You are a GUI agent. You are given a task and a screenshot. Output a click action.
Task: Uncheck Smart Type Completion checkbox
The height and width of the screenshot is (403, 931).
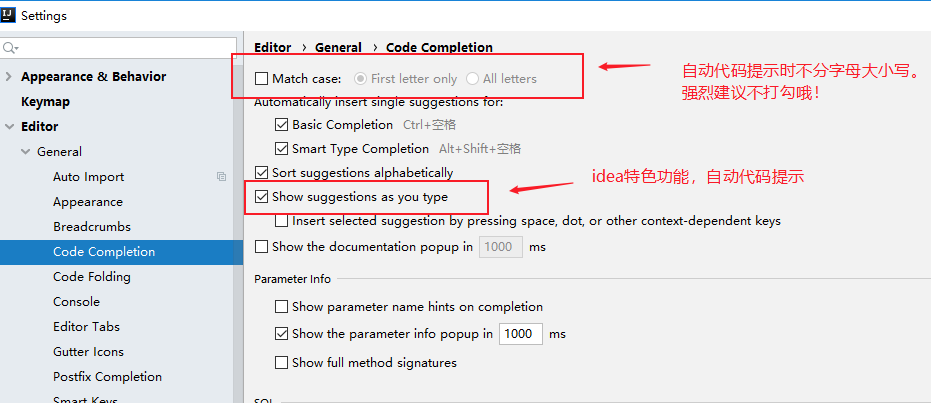(281, 148)
